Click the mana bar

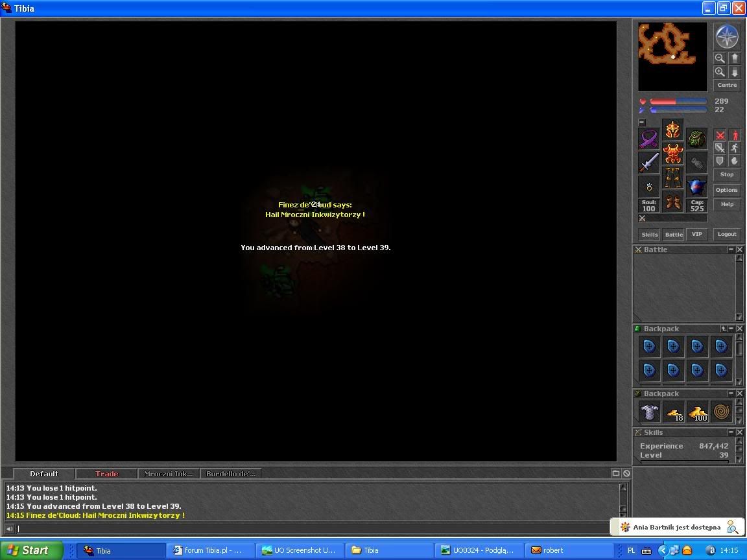(x=678, y=110)
